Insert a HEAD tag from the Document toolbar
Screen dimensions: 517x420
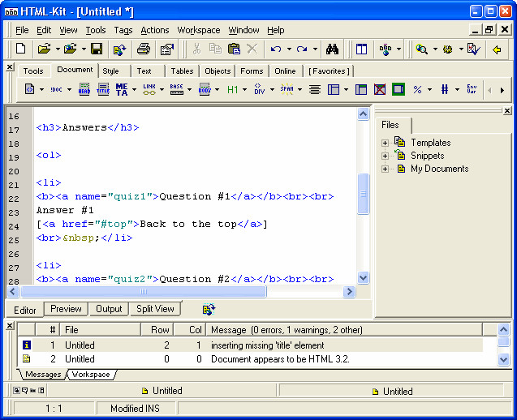(x=84, y=89)
